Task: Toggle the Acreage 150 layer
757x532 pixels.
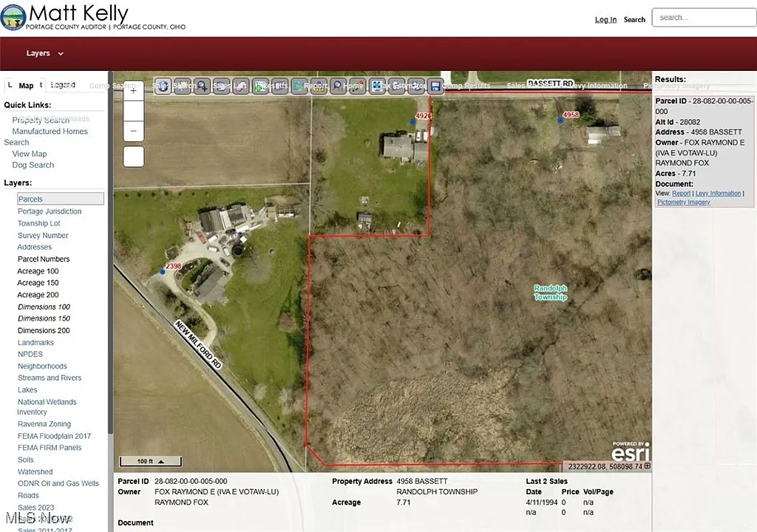Action: (x=38, y=282)
